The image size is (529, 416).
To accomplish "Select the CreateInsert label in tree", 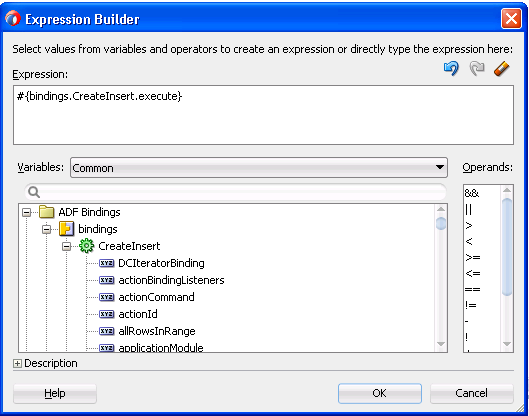I will point(129,246).
